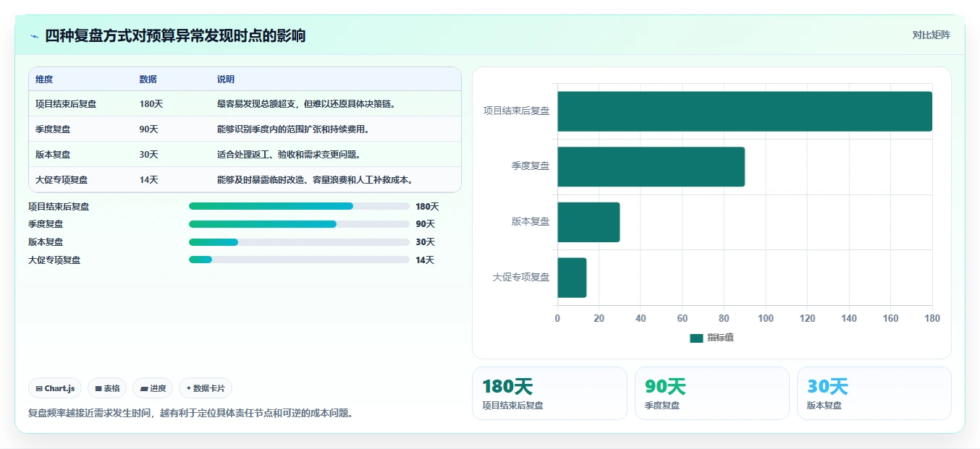Click the 版本复盘 progress bar
This screenshot has width=980, height=449.
pos(299,242)
